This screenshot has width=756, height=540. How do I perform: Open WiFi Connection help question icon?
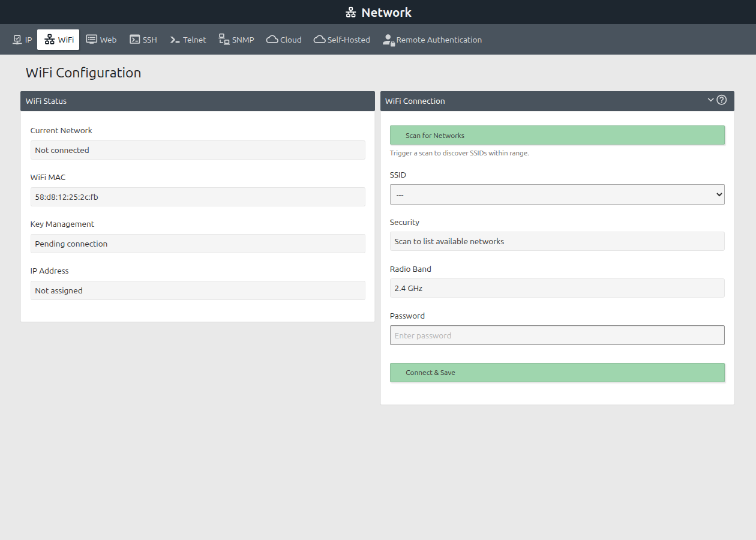(x=722, y=100)
